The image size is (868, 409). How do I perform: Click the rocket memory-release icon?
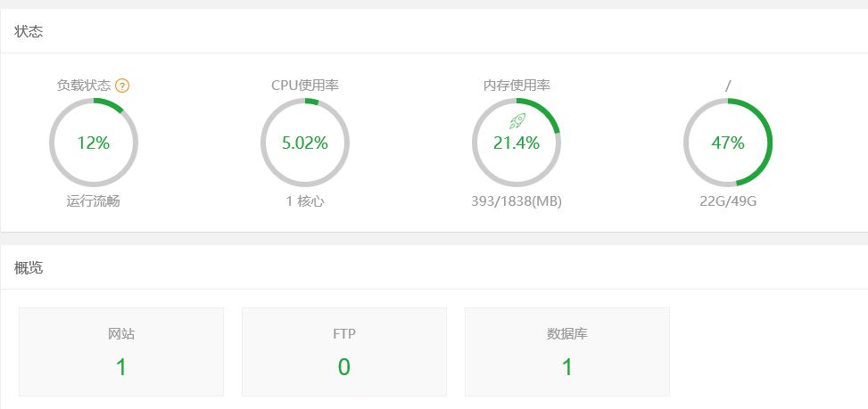[517, 120]
